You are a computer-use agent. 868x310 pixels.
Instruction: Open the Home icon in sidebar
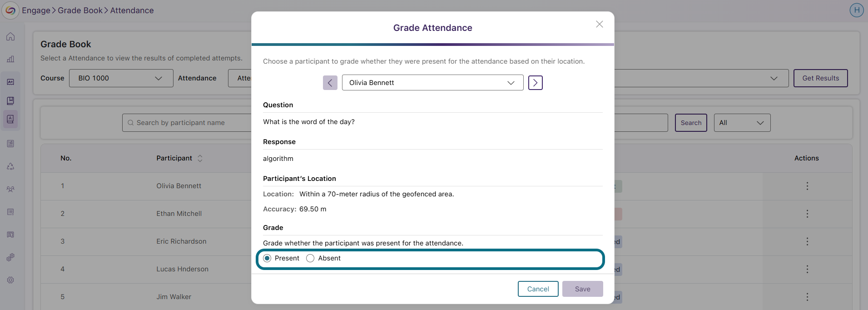(x=10, y=37)
